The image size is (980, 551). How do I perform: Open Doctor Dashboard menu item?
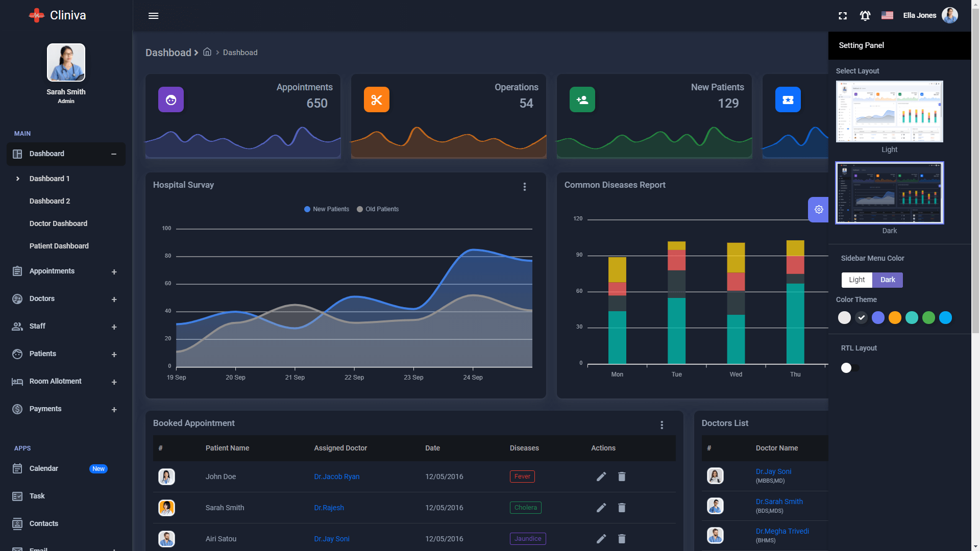point(58,223)
